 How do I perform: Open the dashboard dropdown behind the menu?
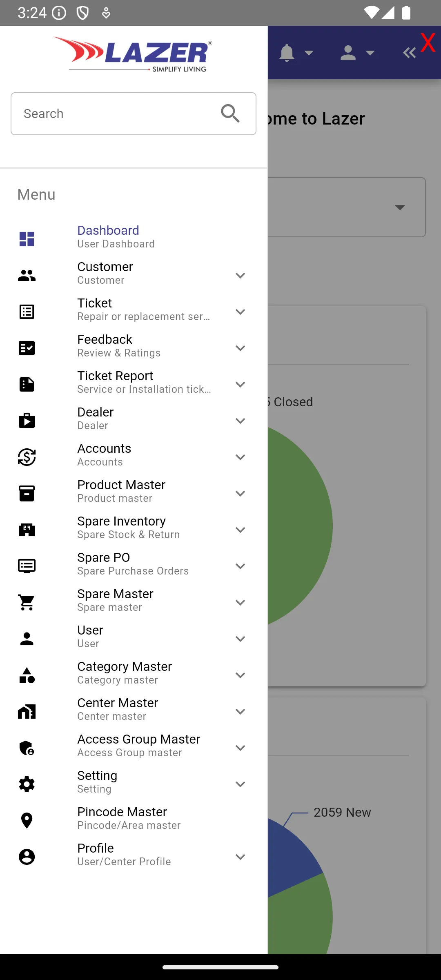pos(400,207)
